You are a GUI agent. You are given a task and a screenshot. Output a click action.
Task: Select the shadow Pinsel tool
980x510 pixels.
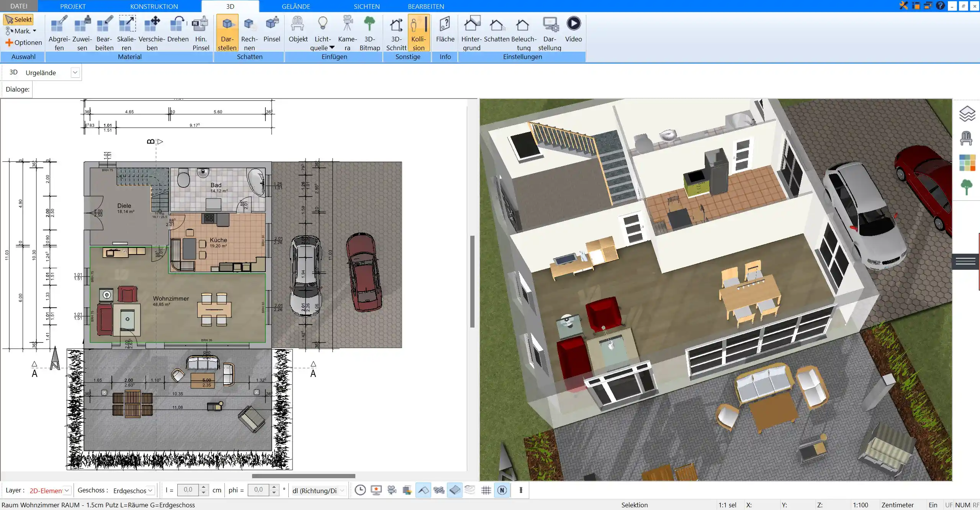[x=272, y=29]
